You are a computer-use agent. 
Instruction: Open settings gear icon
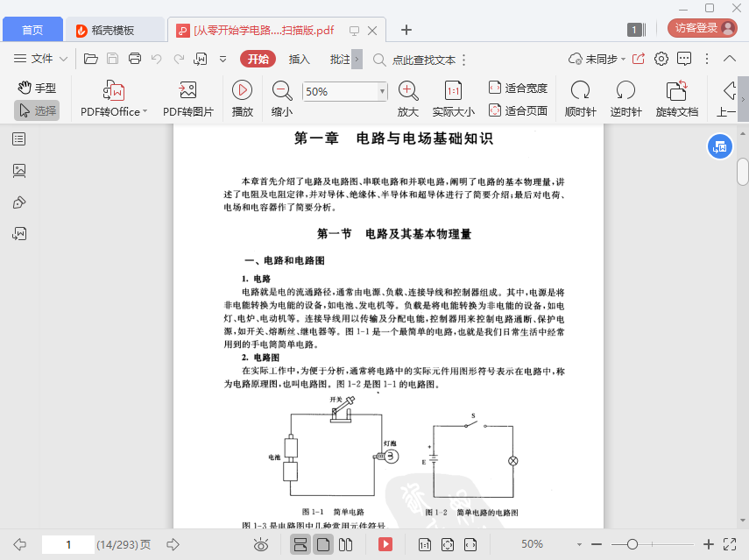coord(661,59)
